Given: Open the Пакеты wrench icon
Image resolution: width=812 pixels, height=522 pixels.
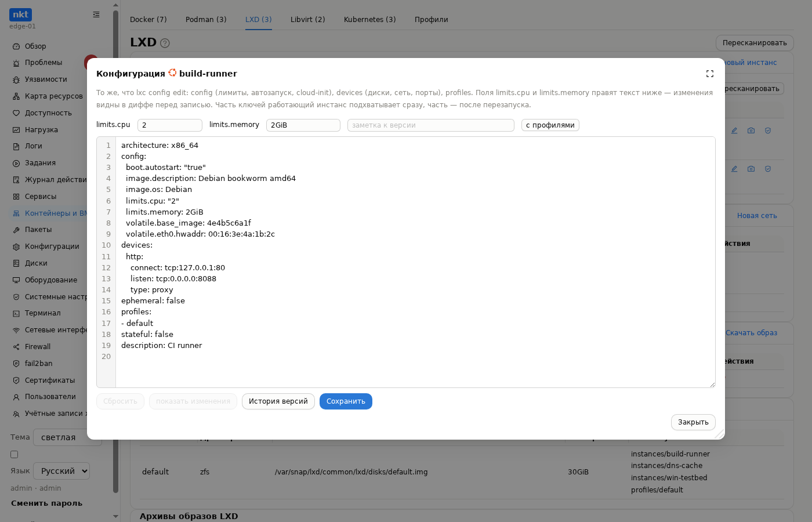Looking at the screenshot, I should coord(16,230).
